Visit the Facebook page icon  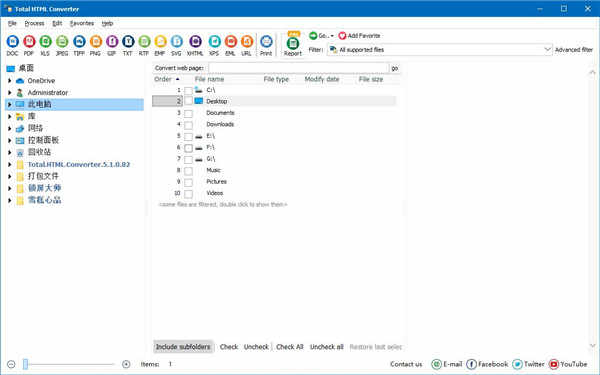pos(471,364)
